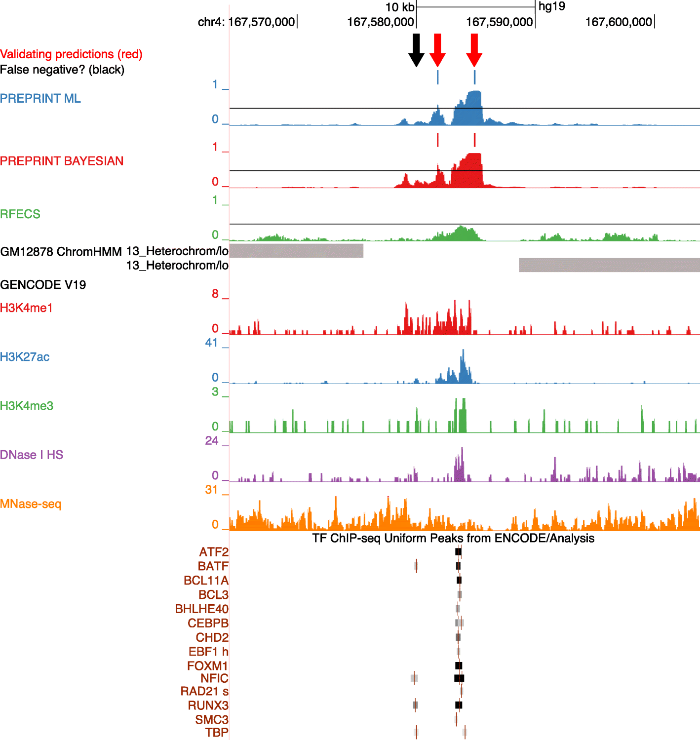The image size is (700, 740).
Task: Click the large blue PREPRINT ML peak
Action: (x=468, y=109)
